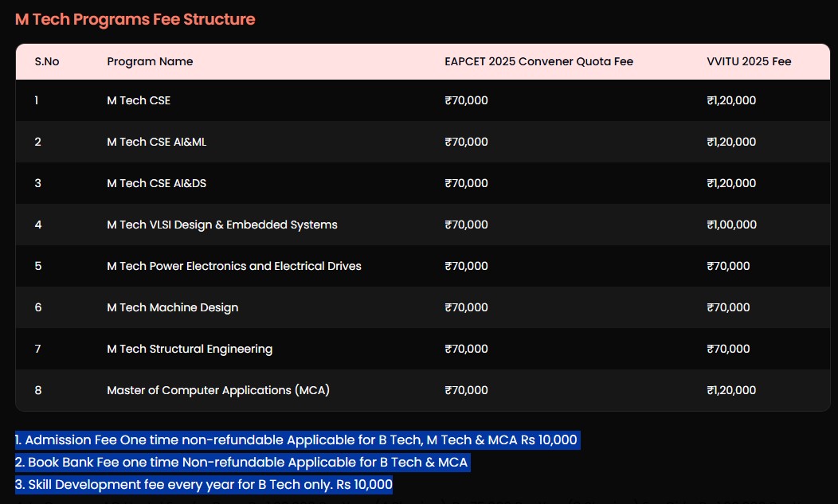This screenshot has width=838, height=504.
Task: Click 'M Tech Power Electronics and Electrical Drives'
Action: tap(234, 266)
